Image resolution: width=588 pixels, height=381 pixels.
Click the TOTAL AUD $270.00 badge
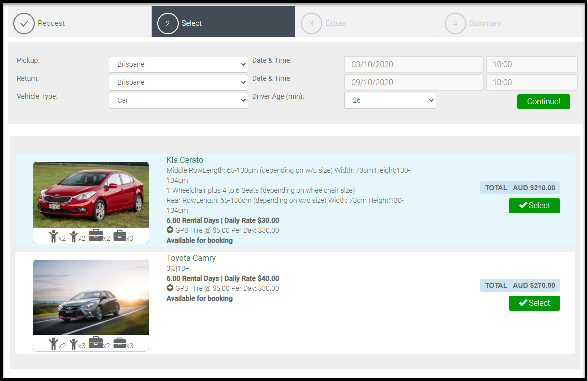(520, 285)
